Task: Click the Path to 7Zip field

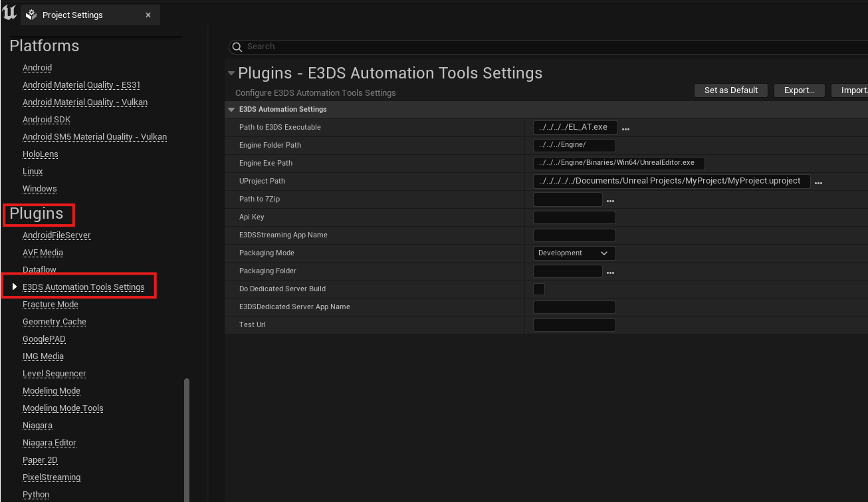Action: pos(568,199)
